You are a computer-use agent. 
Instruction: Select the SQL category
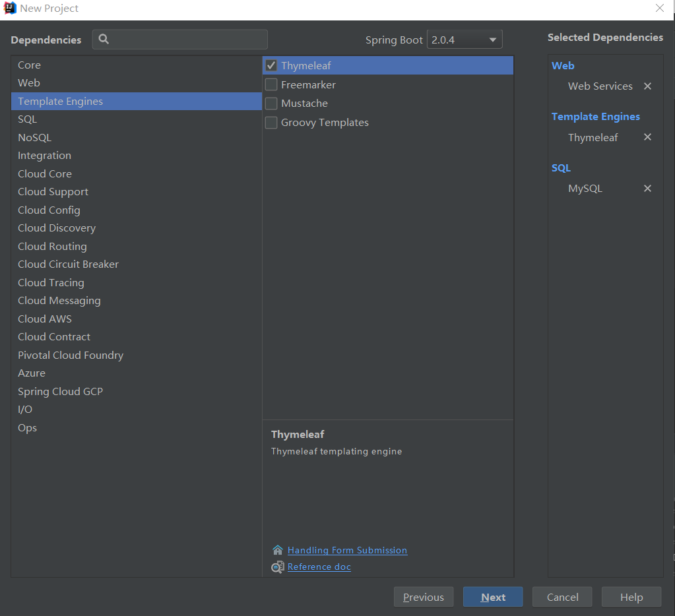pyautogui.click(x=28, y=119)
